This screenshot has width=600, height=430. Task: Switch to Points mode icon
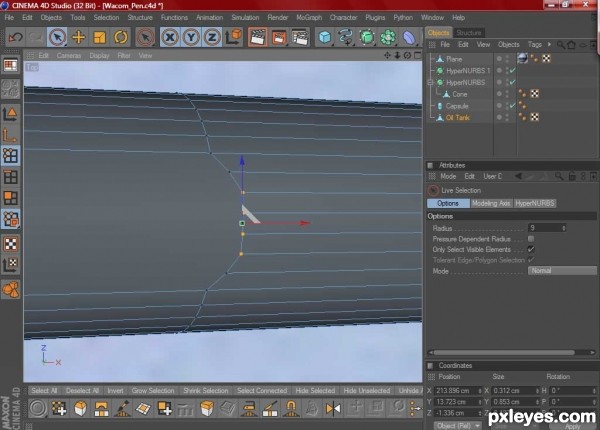(x=10, y=156)
